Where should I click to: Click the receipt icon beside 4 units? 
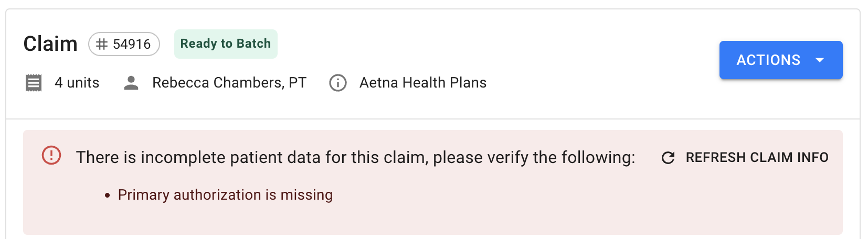pos(34,83)
